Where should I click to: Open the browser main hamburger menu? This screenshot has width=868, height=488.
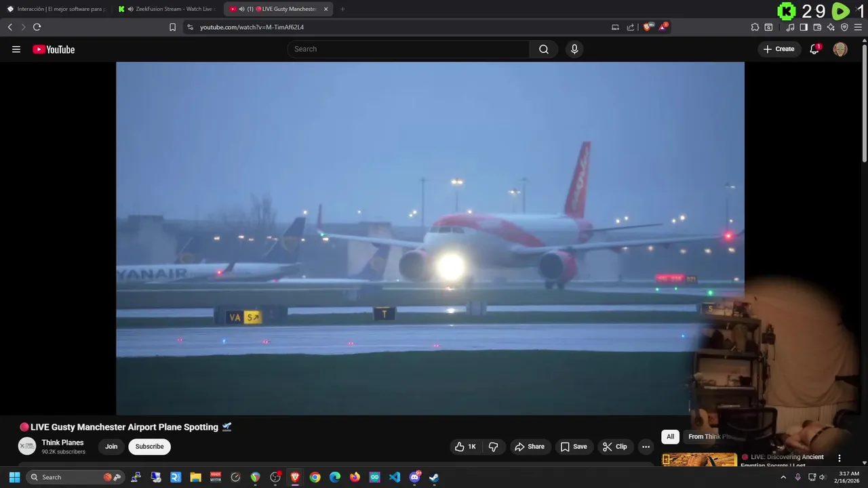tap(859, 27)
